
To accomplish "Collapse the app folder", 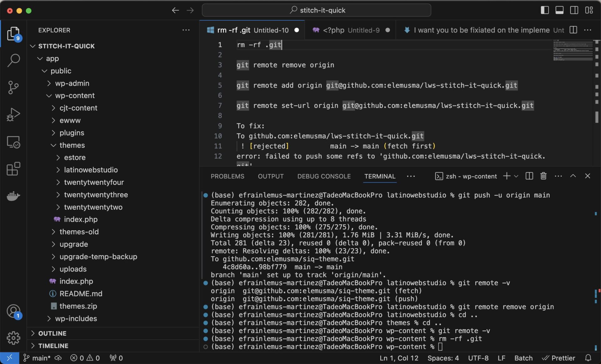I will [113, 58].
